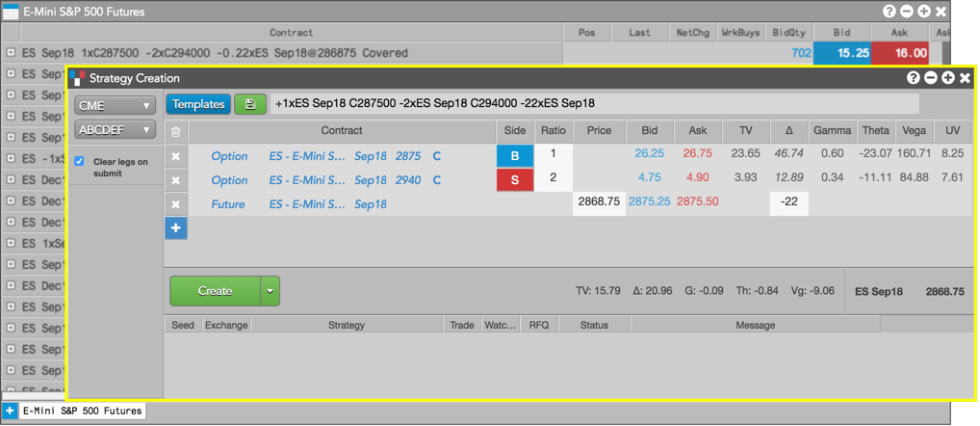
Task: Open help in Strategy Creation window
Action: point(914,77)
